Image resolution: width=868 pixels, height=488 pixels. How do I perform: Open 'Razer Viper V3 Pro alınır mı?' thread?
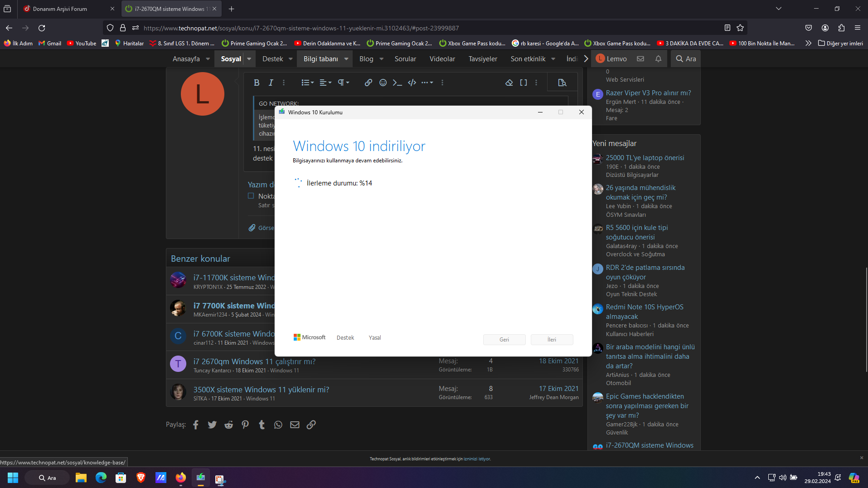coord(648,93)
